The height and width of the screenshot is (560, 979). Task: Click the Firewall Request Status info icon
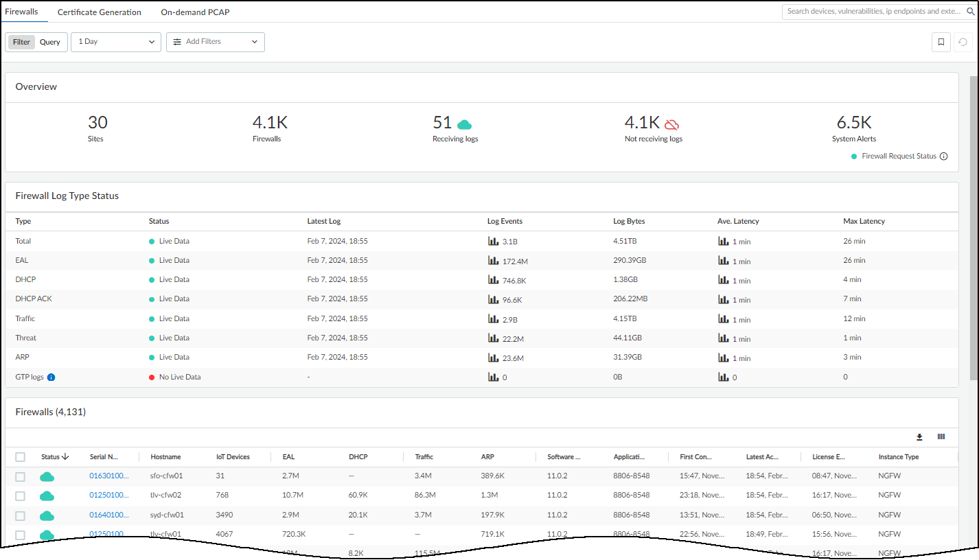pos(943,156)
